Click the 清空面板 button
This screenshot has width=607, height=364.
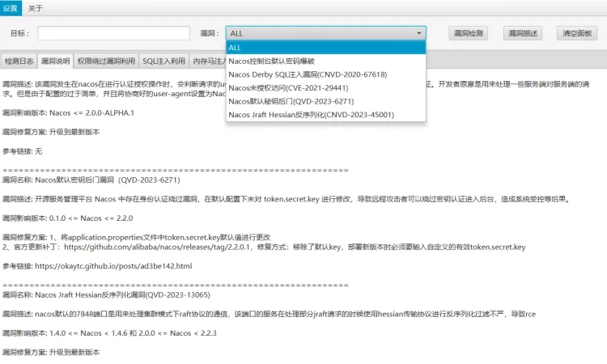click(x=576, y=33)
